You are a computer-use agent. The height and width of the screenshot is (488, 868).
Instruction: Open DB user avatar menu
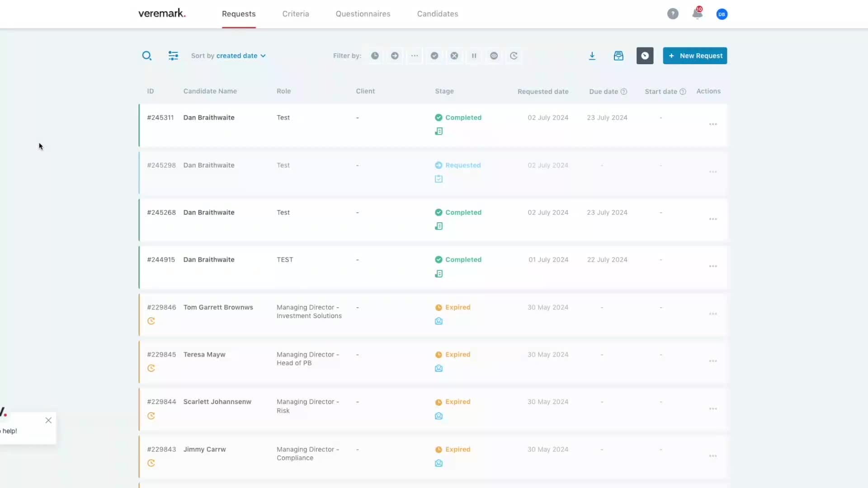722,14
